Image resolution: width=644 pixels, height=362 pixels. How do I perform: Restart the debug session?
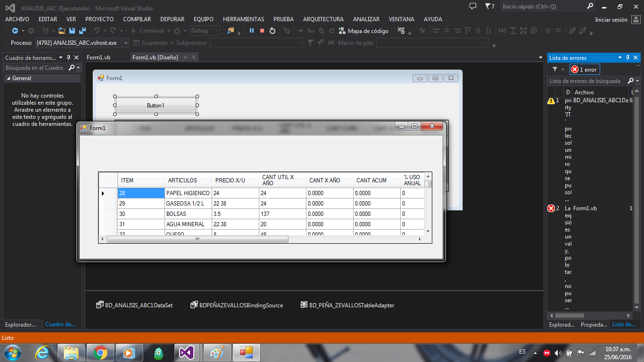pyautogui.click(x=272, y=31)
